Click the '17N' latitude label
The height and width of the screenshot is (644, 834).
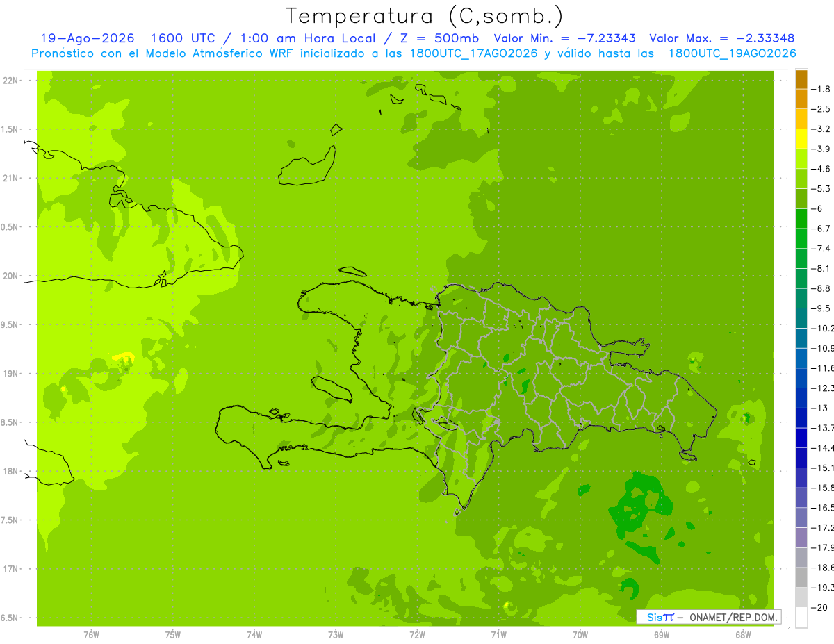point(10,569)
